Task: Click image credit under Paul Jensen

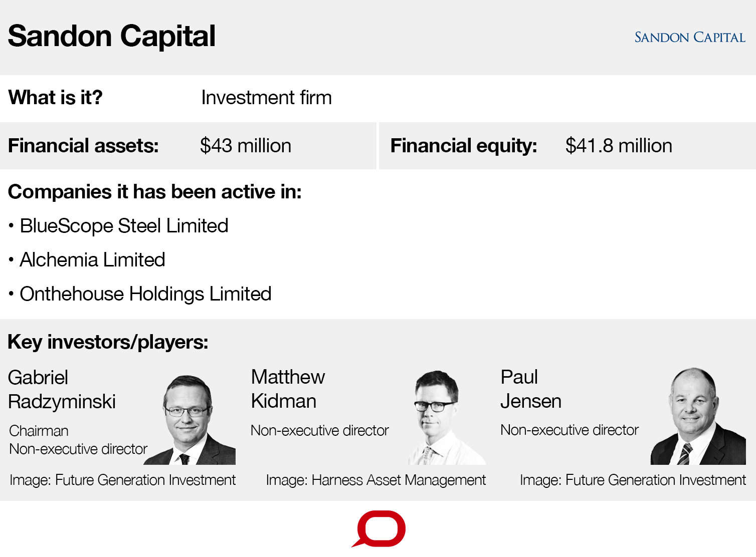Action: click(633, 480)
